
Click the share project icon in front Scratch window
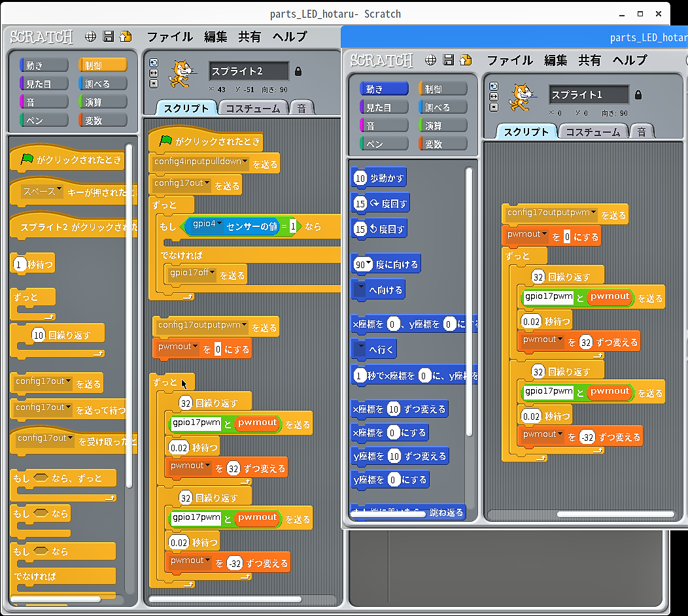[466, 60]
